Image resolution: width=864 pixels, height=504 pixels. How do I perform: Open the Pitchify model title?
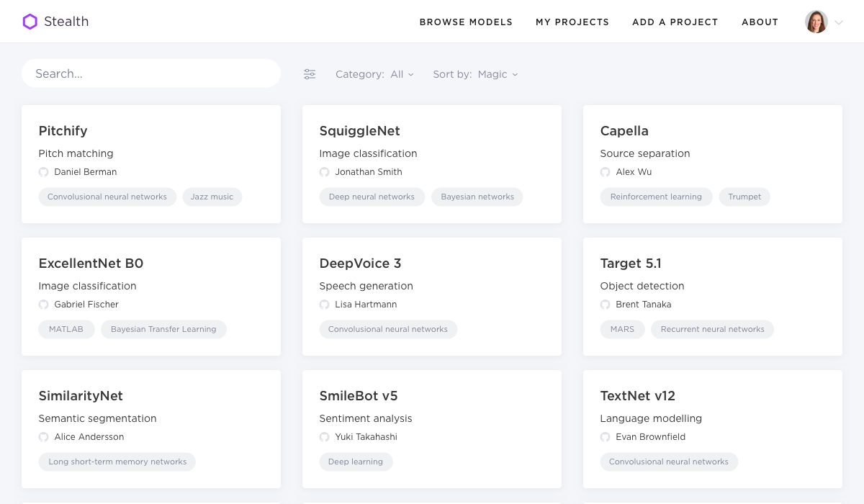pyautogui.click(x=63, y=131)
